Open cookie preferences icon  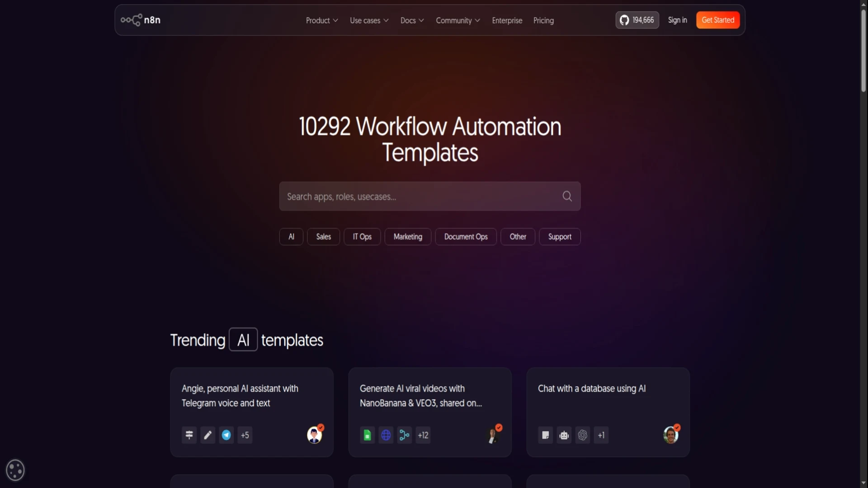pos(15,470)
